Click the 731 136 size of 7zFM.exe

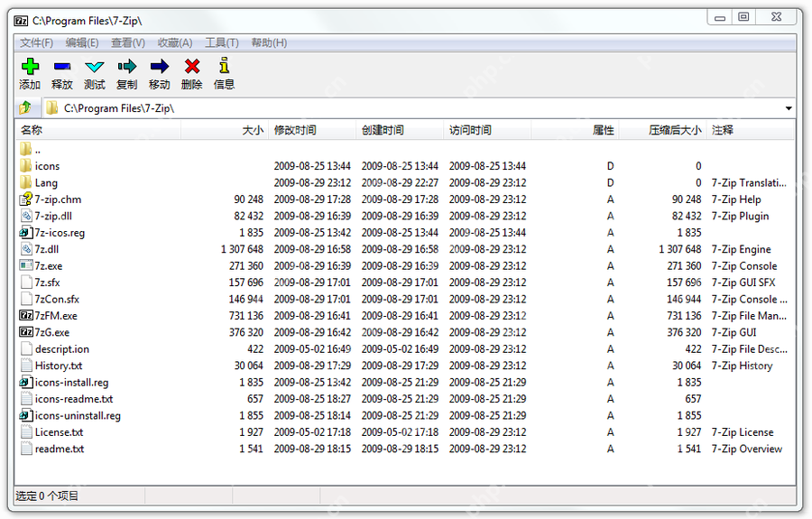(246, 315)
